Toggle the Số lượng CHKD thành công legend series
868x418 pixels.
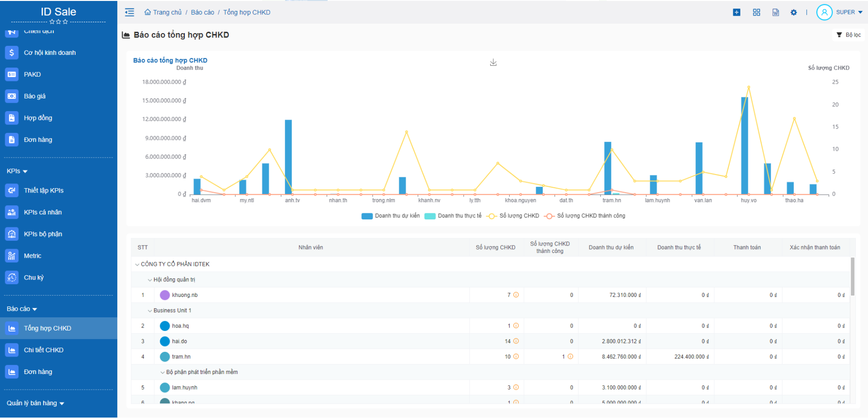coord(584,216)
